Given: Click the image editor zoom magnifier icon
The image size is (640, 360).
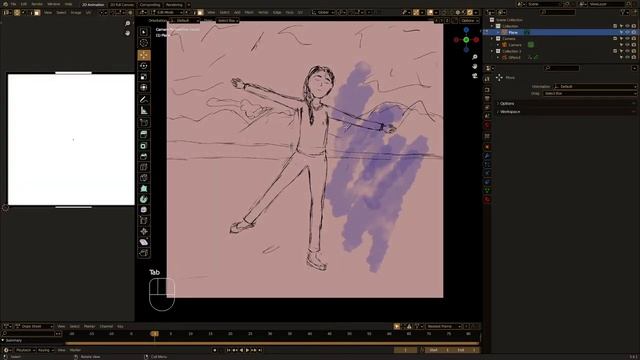Looking at the screenshot, I should pyautogui.click(x=127, y=24).
